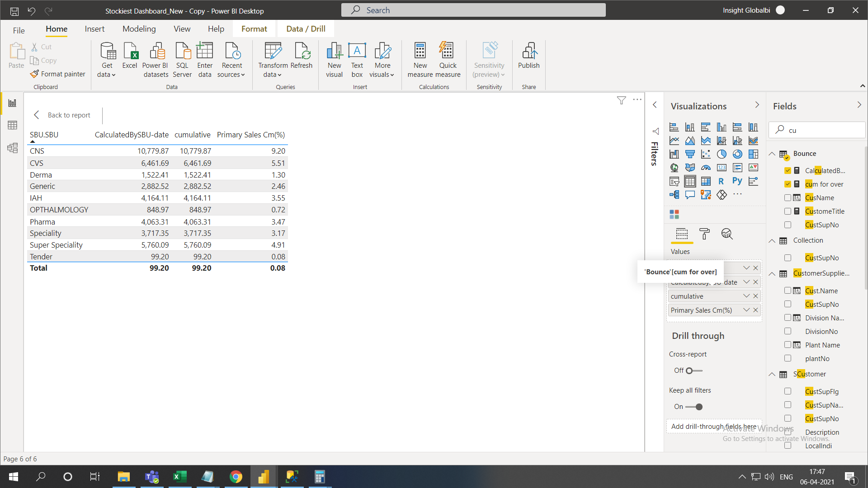Open cumulative field dropdown arrow
The width and height of the screenshot is (868, 488).
pos(746,296)
